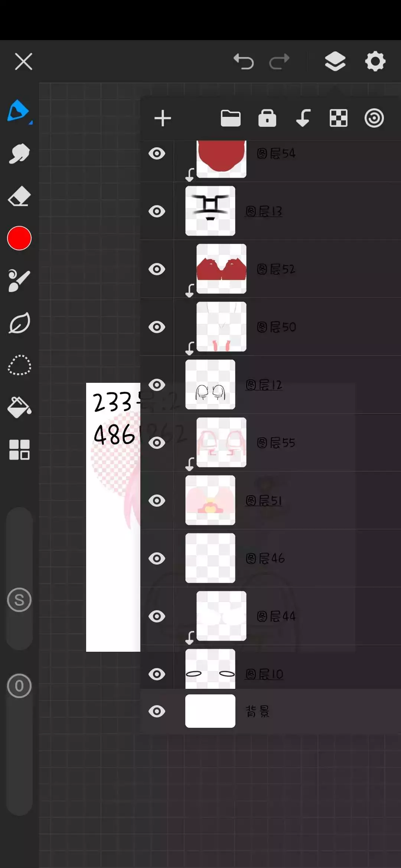Undo the last action

click(244, 61)
